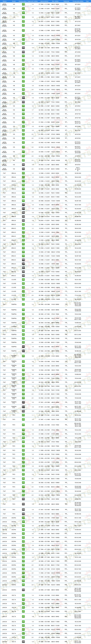Image resolution: width=91 pixels, height=644 pixels.
Task: Click the petrol icon for Alfa Romeo 146 AR 67204
Action: pos(23,89)
